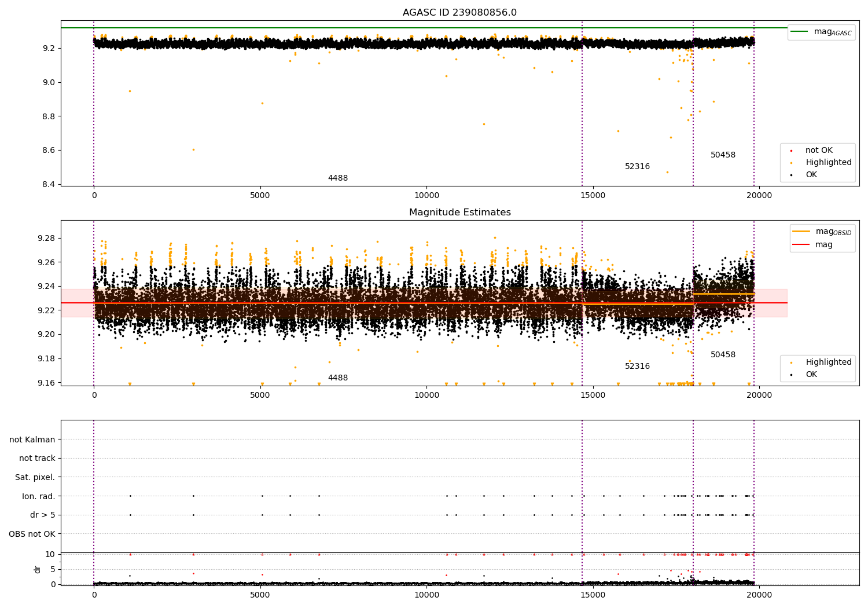Click the 10000 x-tick under the AGASC ID plot
This screenshot has height=608, width=868.
click(x=426, y=196)
